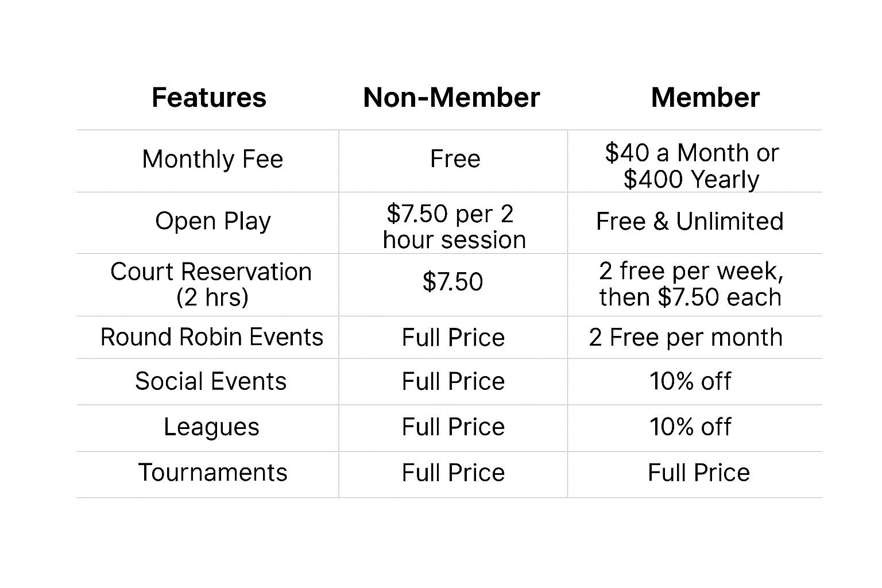Viewport: 882px width, 588px height.
Task: Select the Member "10% off" for Leagues
Action: 690,427
